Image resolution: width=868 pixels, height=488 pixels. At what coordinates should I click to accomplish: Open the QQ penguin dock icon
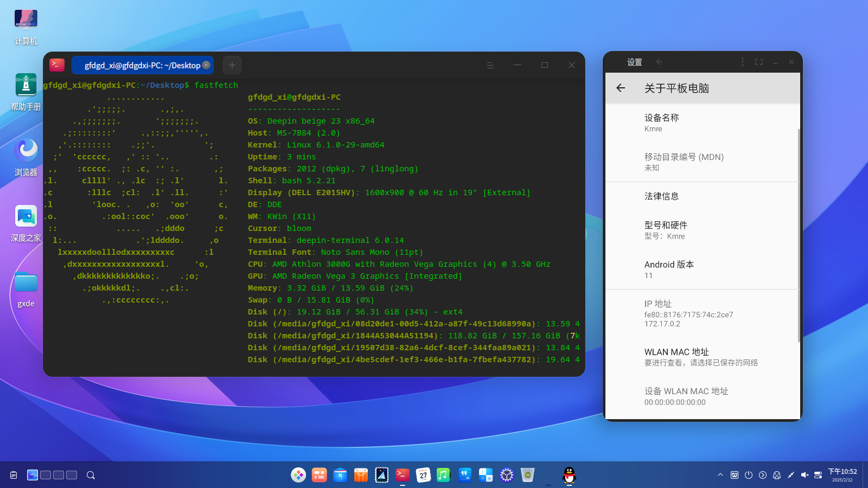coord(569,475)
